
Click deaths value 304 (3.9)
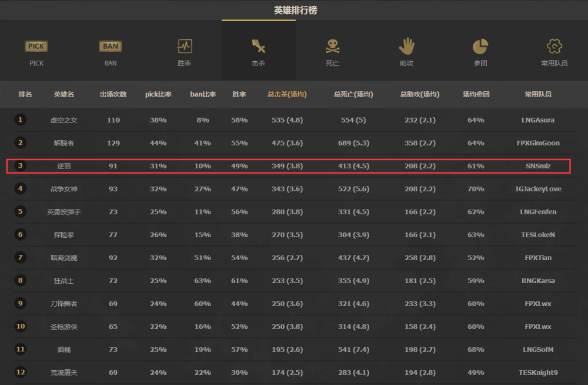click(353, 235)
